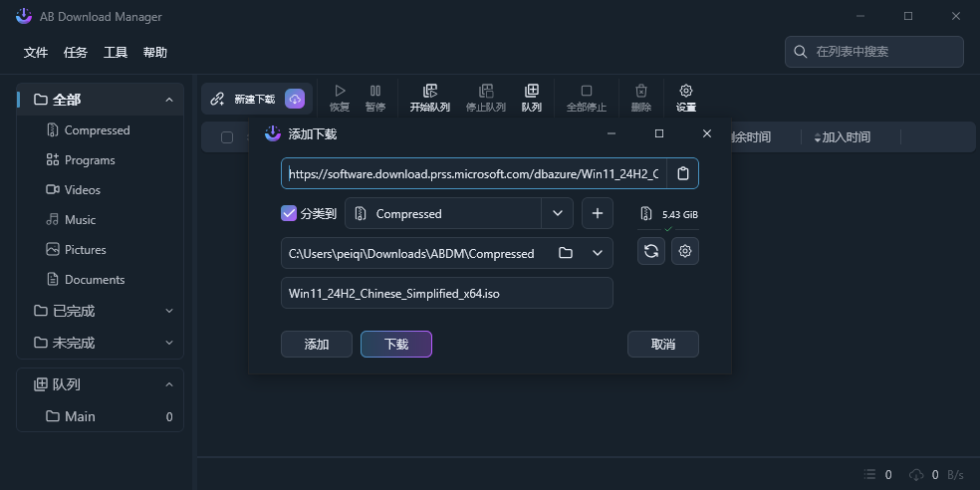The image size is (980, 490).
Task: Collapse the 队列 section in sidebar
Action: (x=168, y=384)
